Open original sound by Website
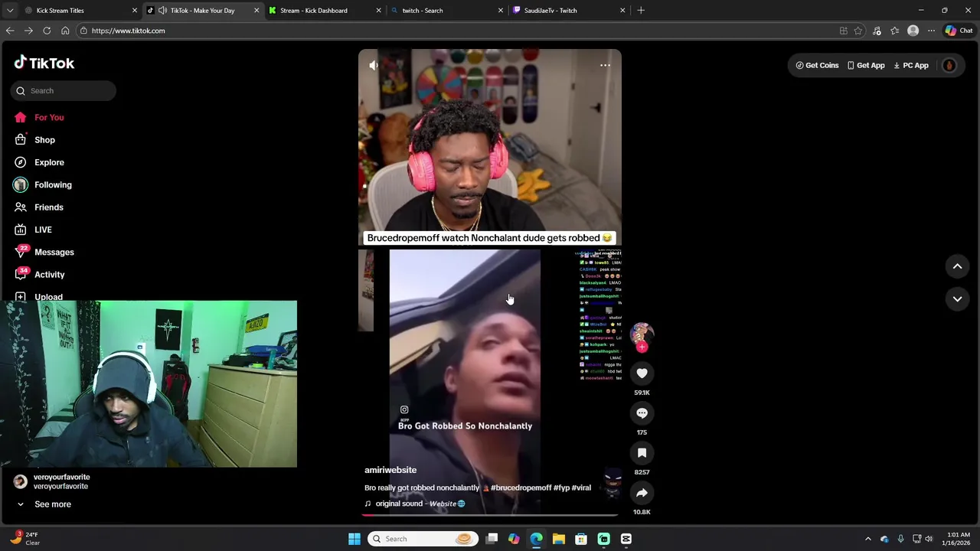The width and height of the screenshot is (980, 551). pyautogui.click(x=415, y=504)
